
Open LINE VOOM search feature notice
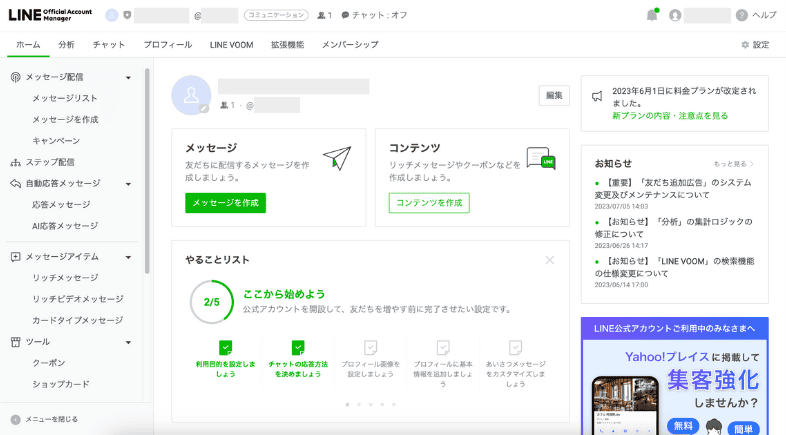point(674,267)
